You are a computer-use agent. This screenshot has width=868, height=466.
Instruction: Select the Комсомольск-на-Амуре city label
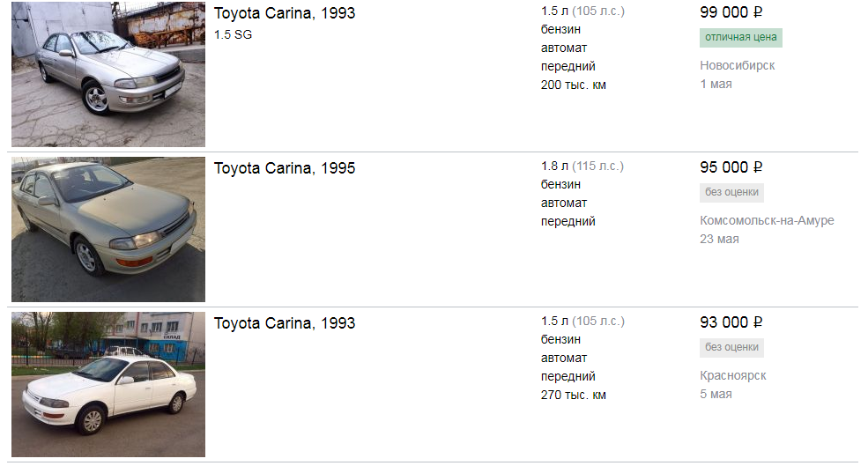767,220
